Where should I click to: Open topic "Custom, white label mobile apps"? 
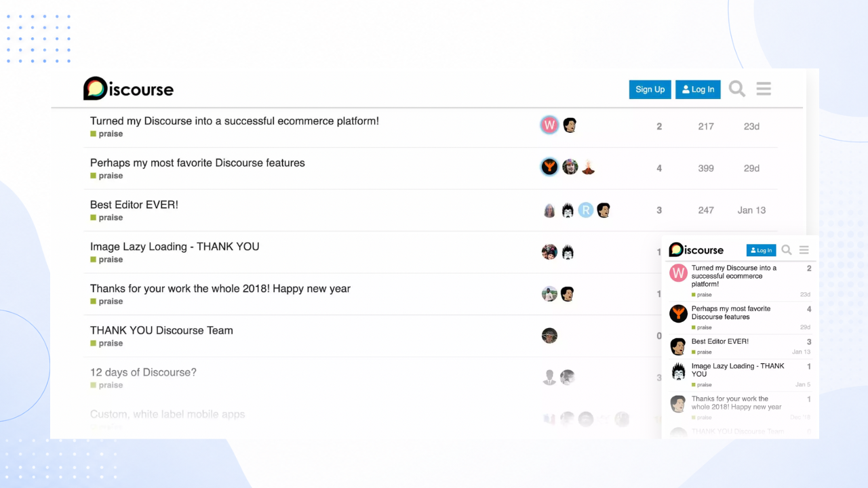167,414
